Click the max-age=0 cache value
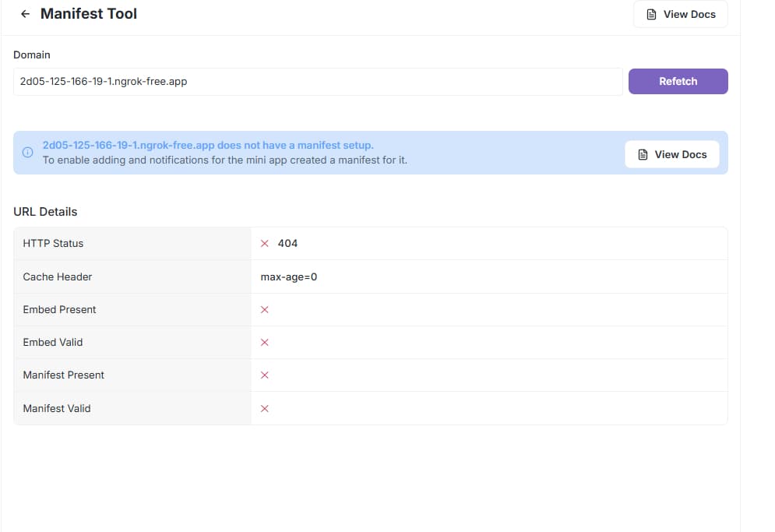 (x=288, y=277)
